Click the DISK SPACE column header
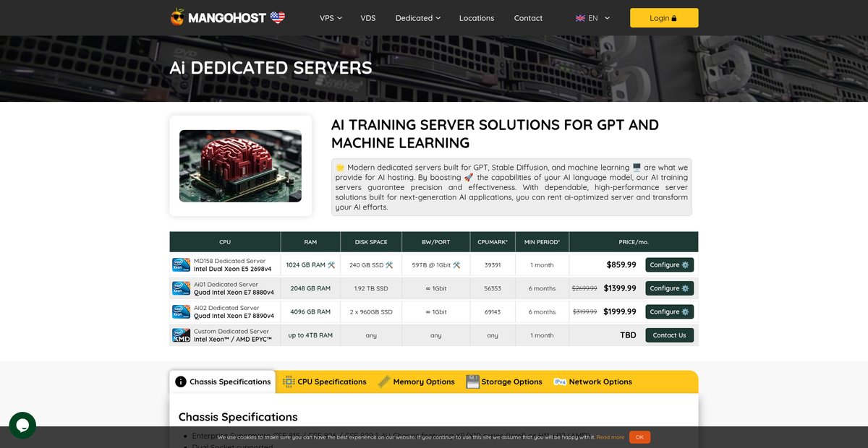 [371, 242]
